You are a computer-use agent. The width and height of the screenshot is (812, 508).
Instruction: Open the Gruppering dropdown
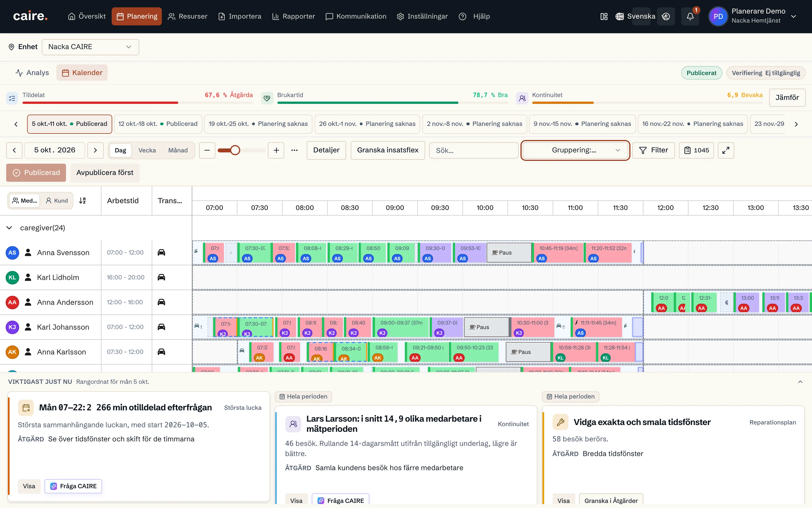[575, 150]
